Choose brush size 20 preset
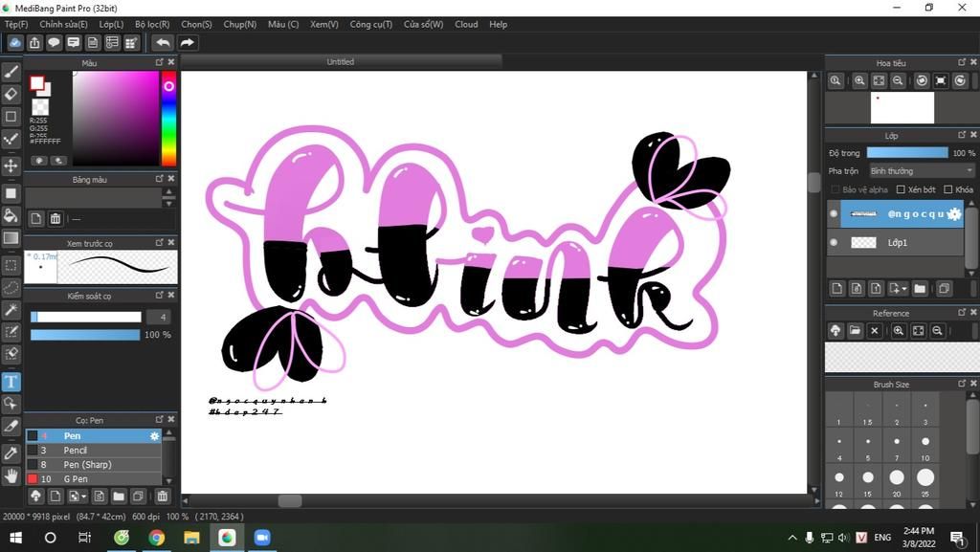 tap(896, 481)
